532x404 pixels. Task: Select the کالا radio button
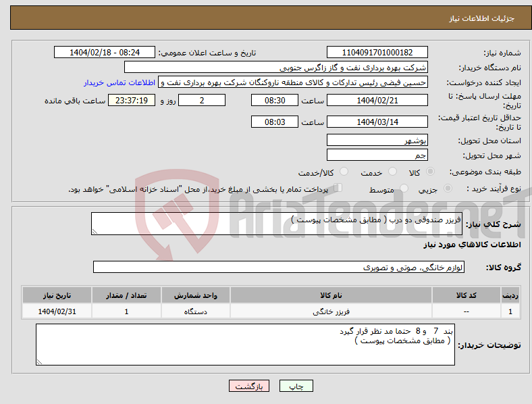click(x=430, y=172)
